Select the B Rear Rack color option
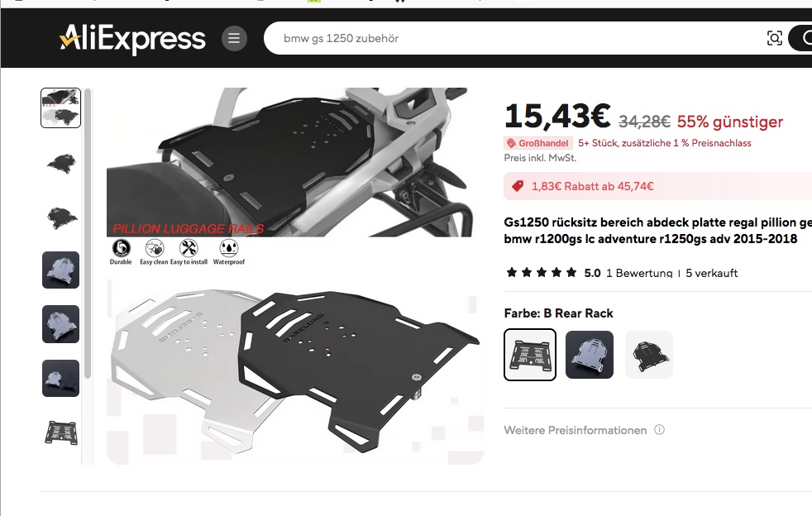Viewport: 812px width, 516px height. 530,355
